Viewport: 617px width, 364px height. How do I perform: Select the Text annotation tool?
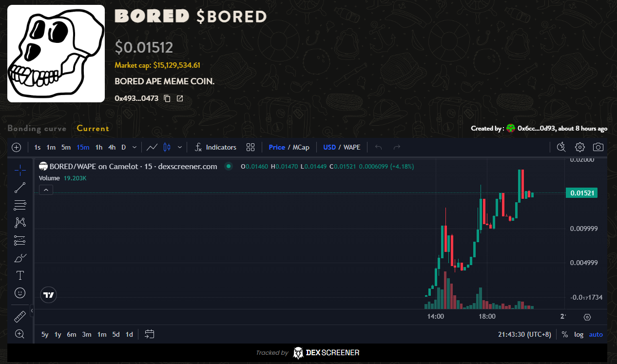pyautogui.click(x=20, y=275)
